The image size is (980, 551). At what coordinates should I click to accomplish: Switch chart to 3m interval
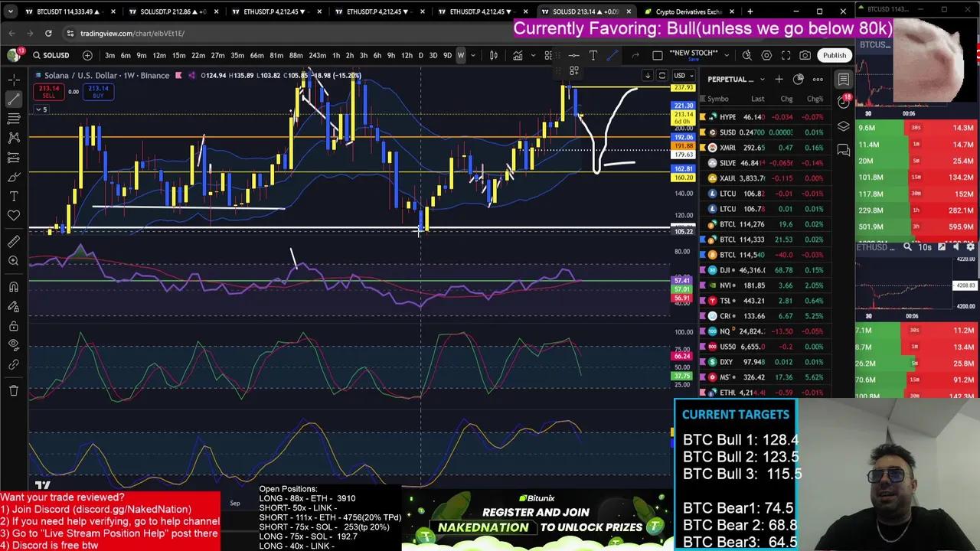coord(110,55)
